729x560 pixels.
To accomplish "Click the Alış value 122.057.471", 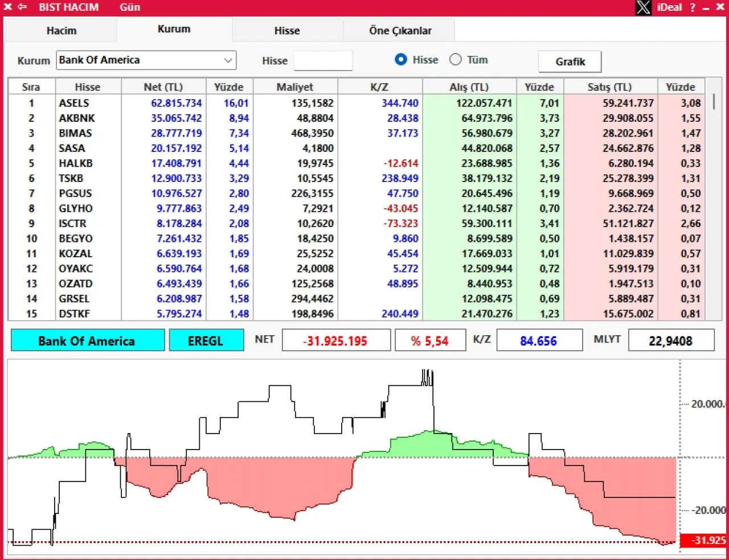I will point(484,103).
